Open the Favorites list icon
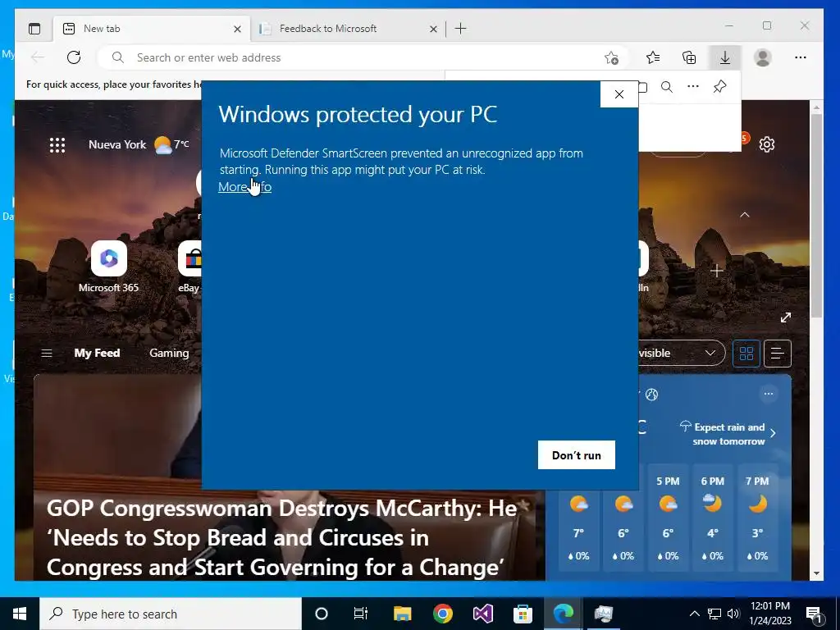The height and width of the screenshot is (630, 840). click(x=653, y=57)
